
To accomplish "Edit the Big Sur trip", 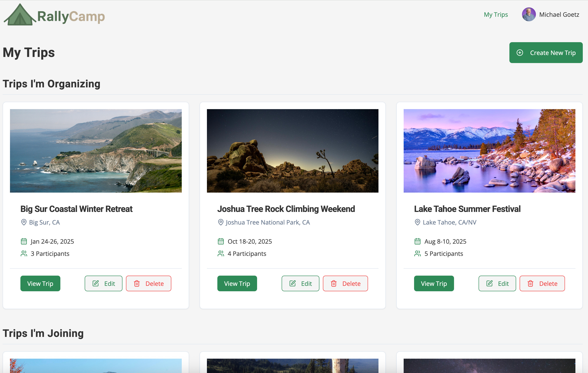I will (104, 283).
